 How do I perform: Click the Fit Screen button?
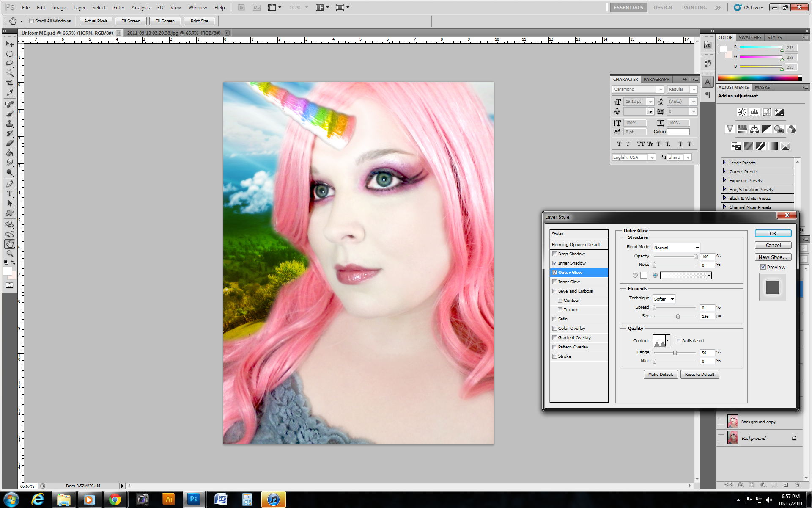(131, 21)
